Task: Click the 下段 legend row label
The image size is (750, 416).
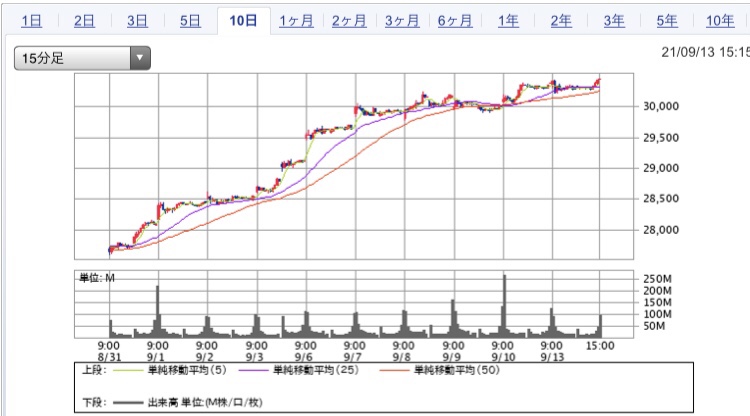Action: 94,403
